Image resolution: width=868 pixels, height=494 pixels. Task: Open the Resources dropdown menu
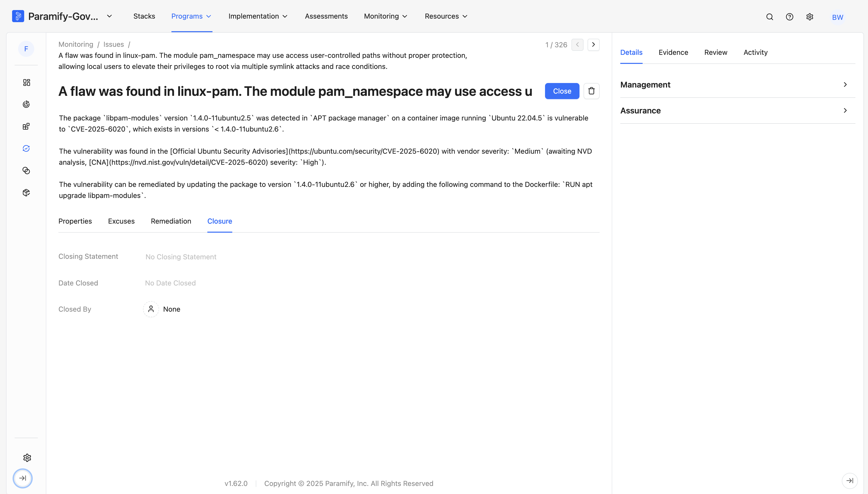click(x=446, y=16)
